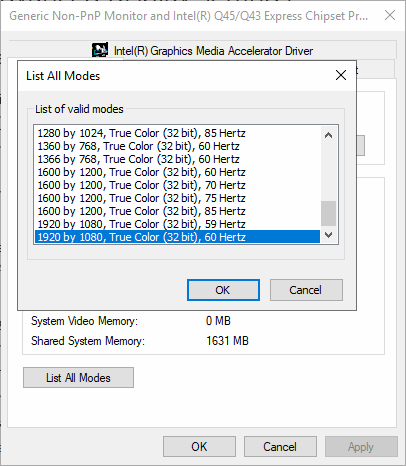Select 1600 by 1200, 85 Hertz mode
Image resolution: width=406 pixels, height=466 pixels.
pos(177,211)
